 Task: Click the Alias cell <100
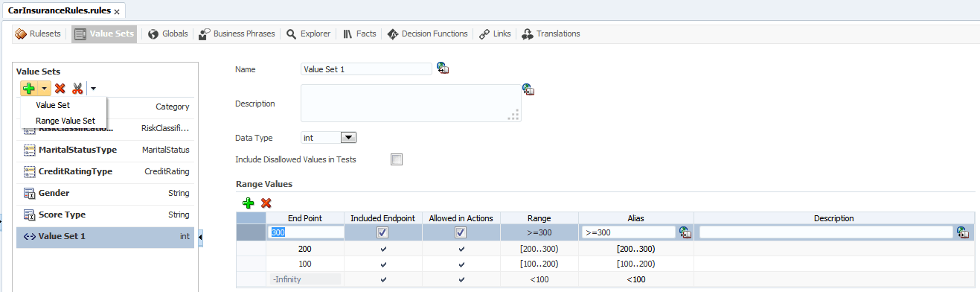pos(635,279)
